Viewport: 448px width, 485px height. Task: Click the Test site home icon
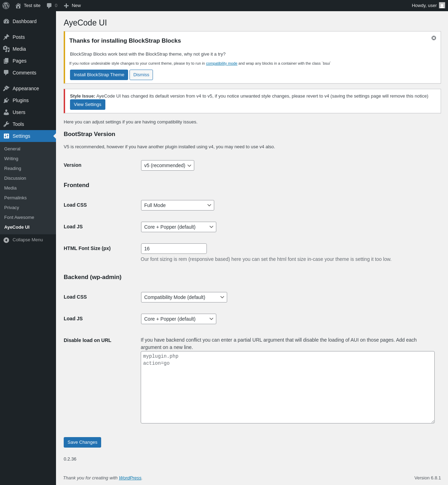click(18, 6)
